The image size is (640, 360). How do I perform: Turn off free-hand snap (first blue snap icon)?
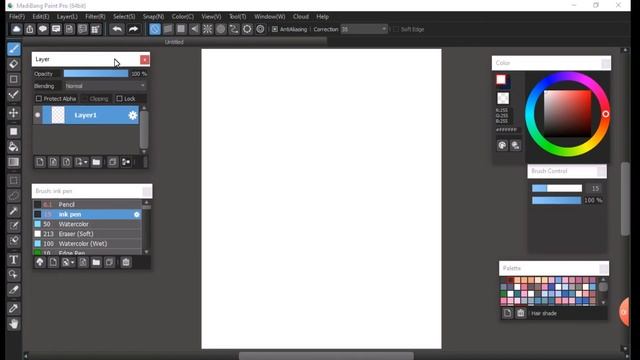click(x=155, y=29)
